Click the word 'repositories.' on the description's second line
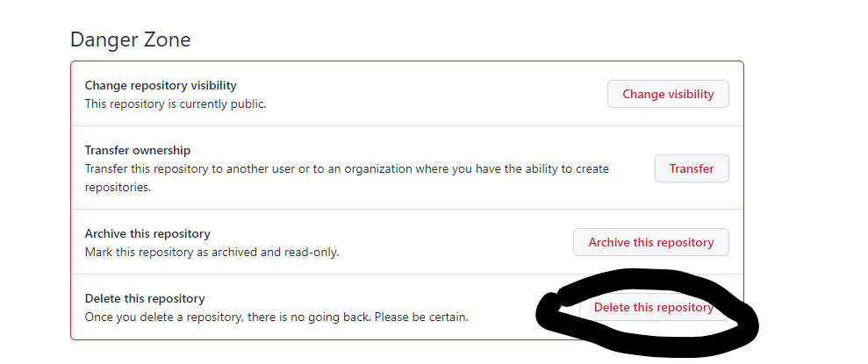 [118, 187]
